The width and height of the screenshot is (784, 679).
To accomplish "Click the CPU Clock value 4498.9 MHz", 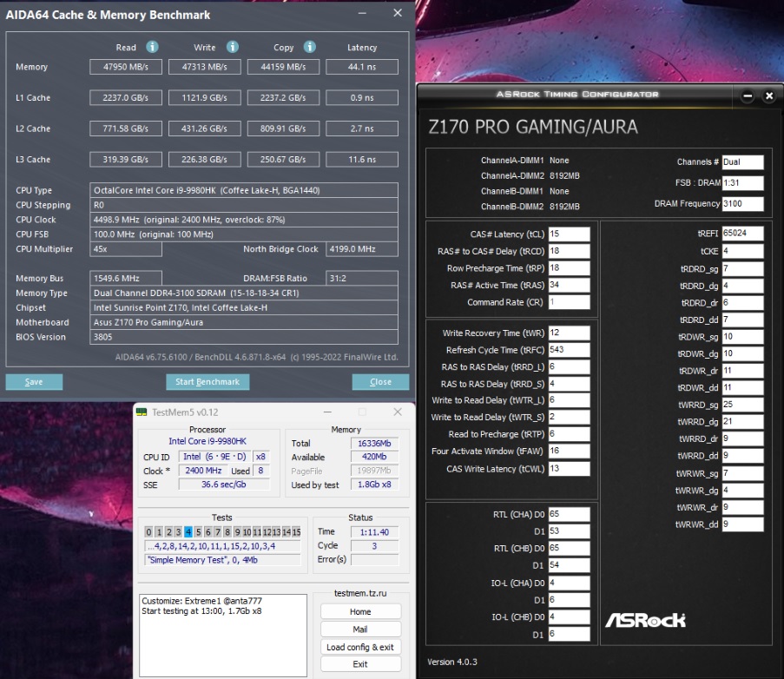I will 244,220.
